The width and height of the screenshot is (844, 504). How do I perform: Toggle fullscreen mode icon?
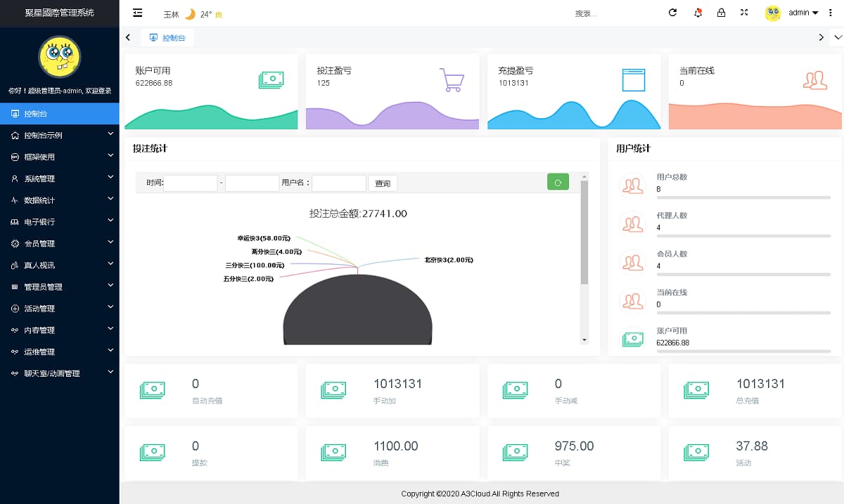click(x=744, y=13)
